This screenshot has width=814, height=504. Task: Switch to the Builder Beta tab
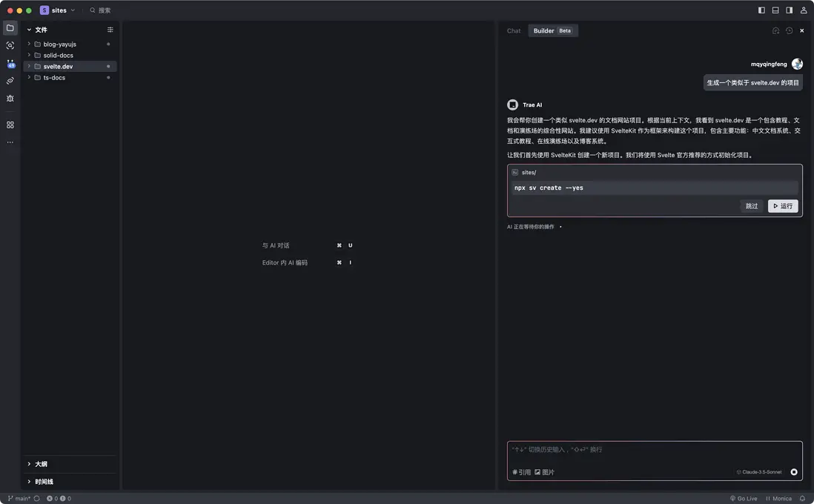click(553, 30)
